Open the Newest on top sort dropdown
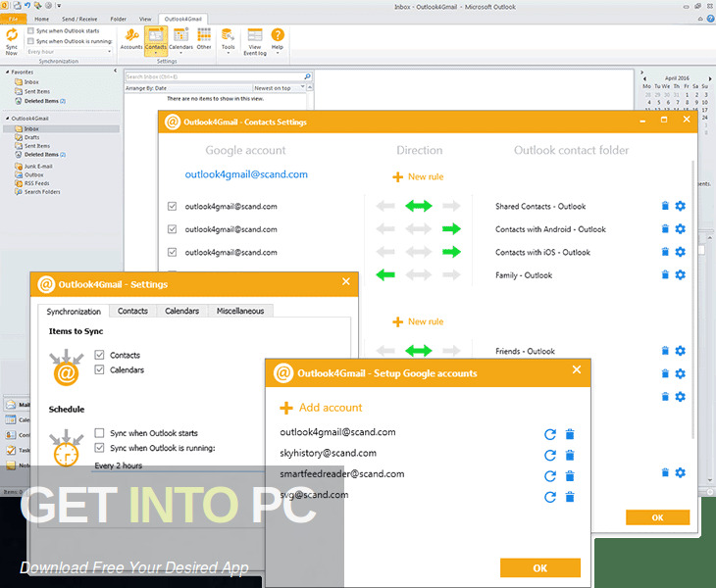Image resolution: width=716 pixels, height=588 pixels. (279, 87)
